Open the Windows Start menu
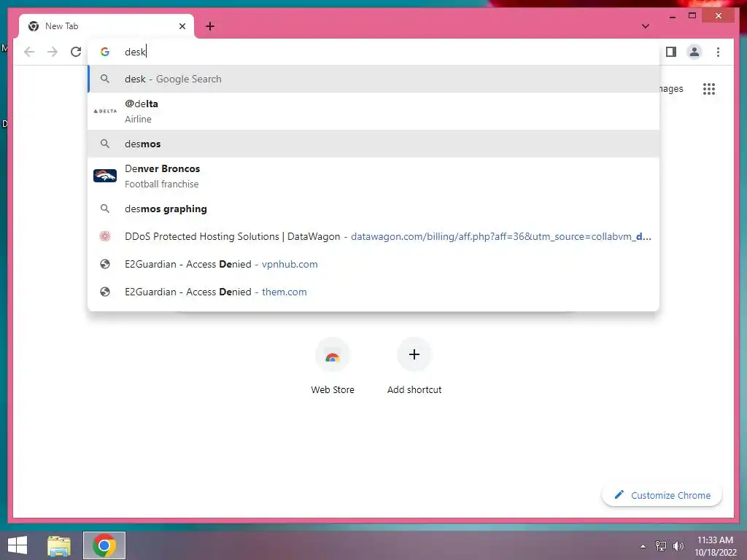 click(x=18, y=545)
